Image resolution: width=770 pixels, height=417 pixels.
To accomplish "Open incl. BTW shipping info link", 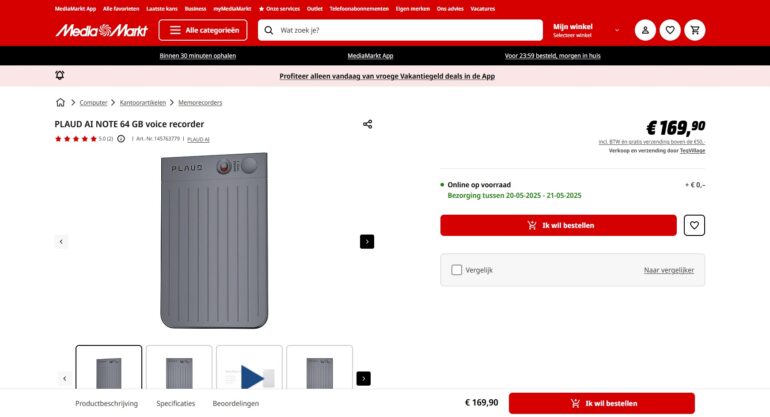I will click(x=652, y=142).
